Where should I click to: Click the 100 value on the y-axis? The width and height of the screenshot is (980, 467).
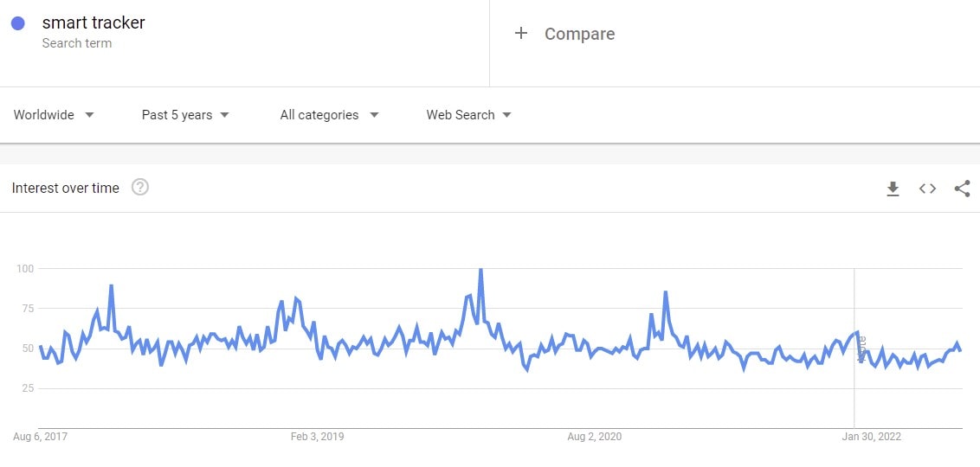coord(25,269)
